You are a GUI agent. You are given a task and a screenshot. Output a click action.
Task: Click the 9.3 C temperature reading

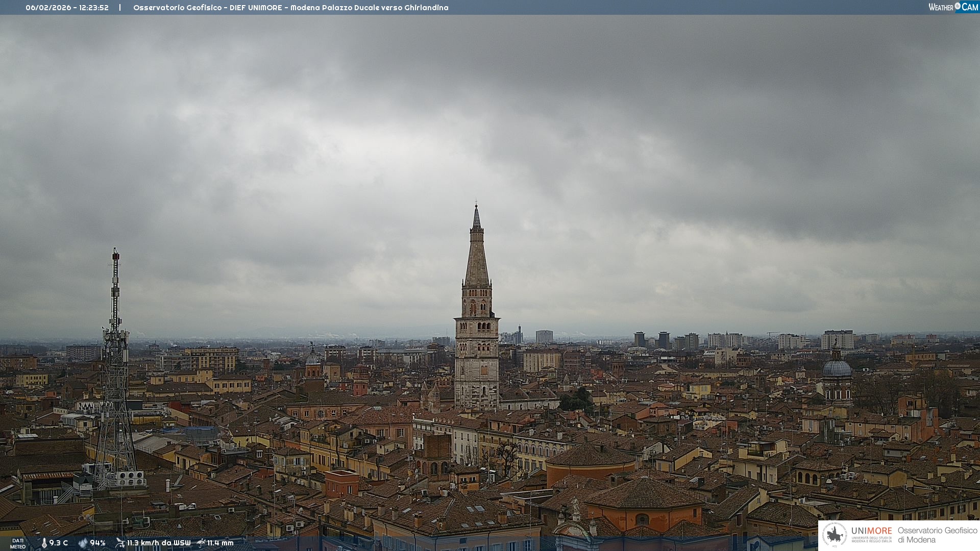(59, 543)
